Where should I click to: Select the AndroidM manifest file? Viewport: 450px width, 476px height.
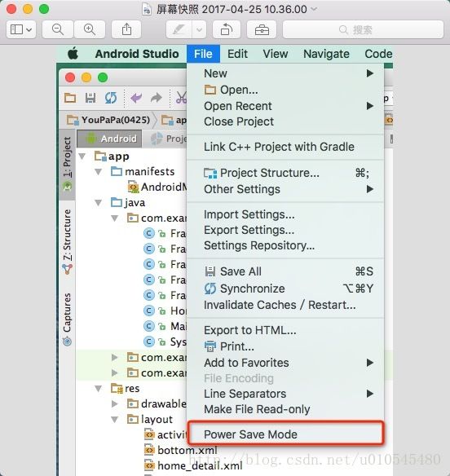point(157,187)
